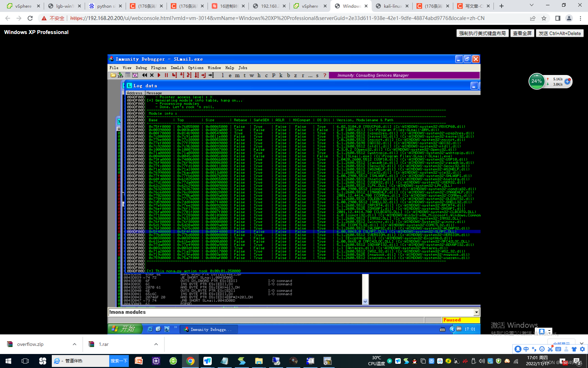Close debugged program with X icon
Image resolution: width=588 pixels, height=368 pixels.
152,75
